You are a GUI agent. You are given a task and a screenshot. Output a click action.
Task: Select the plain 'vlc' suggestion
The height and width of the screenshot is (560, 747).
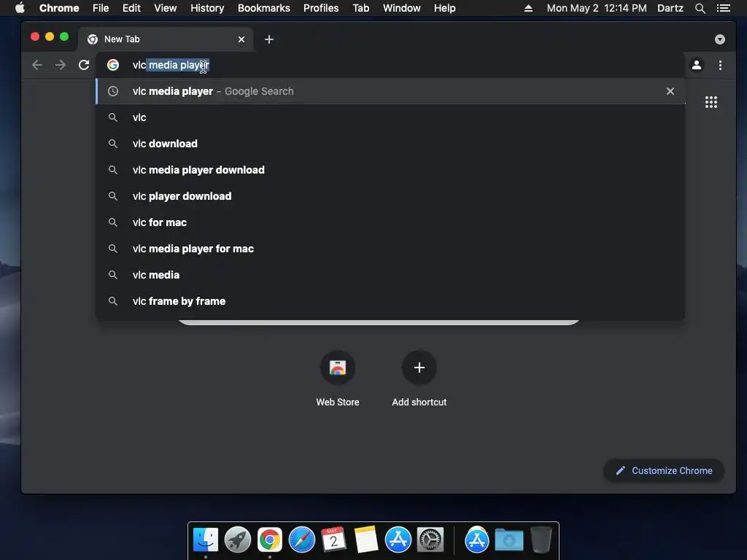point(390,117)
